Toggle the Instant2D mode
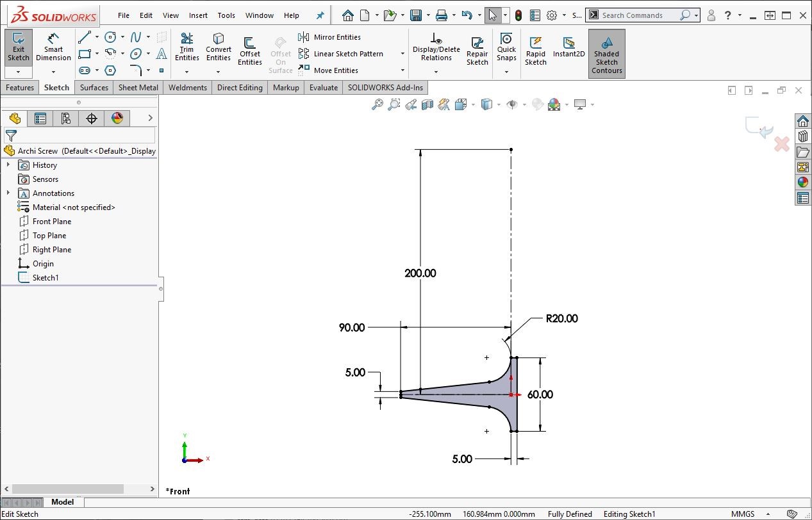The image size is (812, 520). coord(568,46)
